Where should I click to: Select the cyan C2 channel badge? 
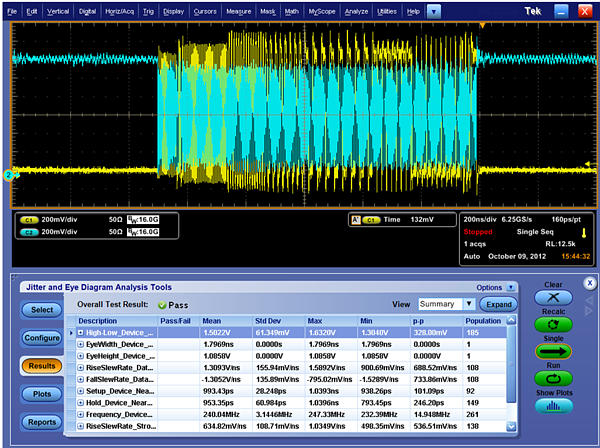coord(31,230)
